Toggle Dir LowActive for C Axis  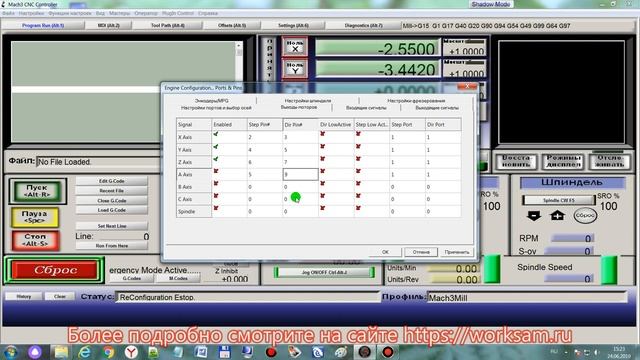[x=322, y=196]
